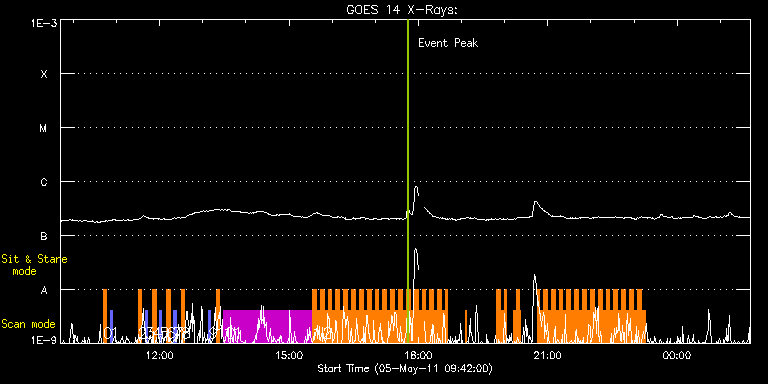Click the 'Scan mode' legend label
The width and height of the screenshot is (768, 384).
28,324
